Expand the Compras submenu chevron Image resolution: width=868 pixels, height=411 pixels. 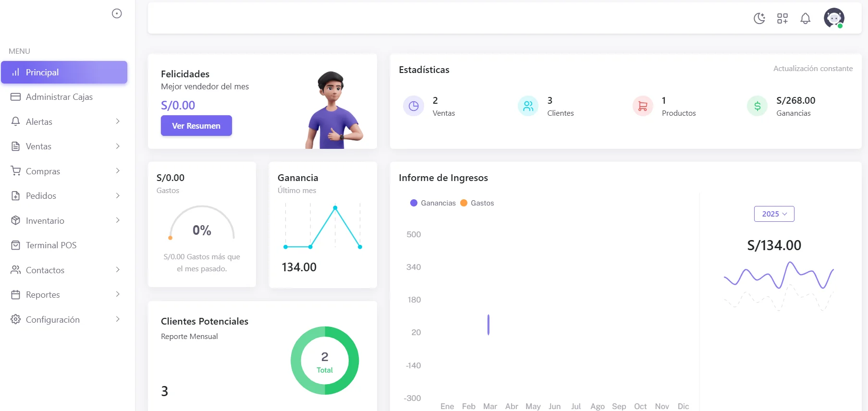[x=118, y=171]
